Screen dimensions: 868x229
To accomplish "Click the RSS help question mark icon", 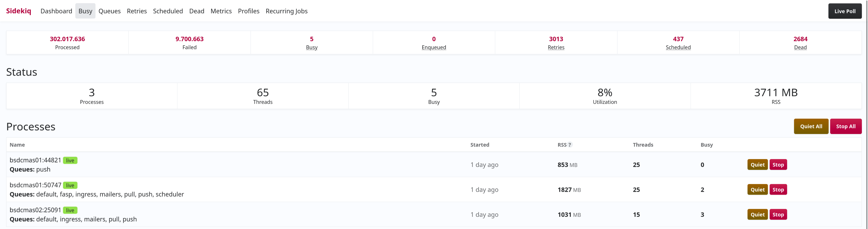I will pos(569,145).
